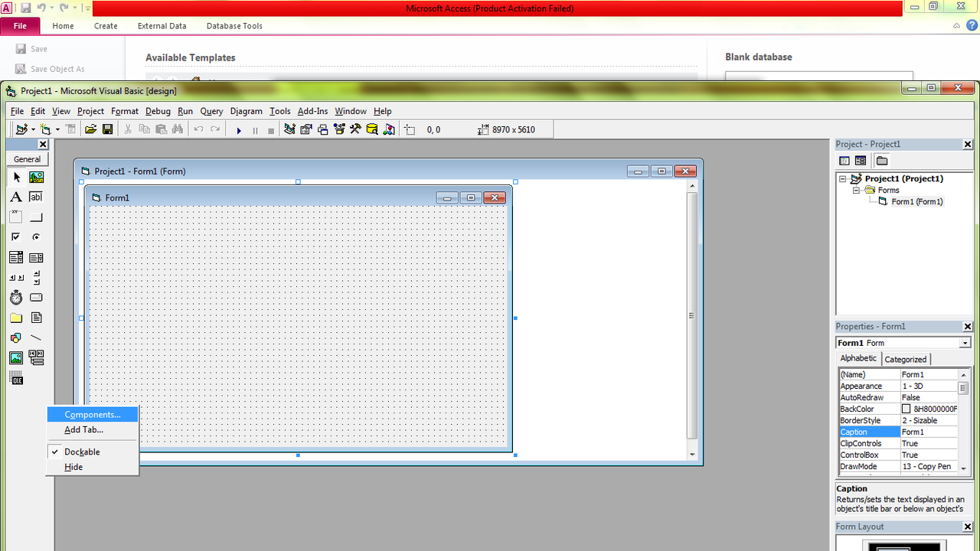
Task: Click the Break pause toolbar button
Action: click(255, 130)
